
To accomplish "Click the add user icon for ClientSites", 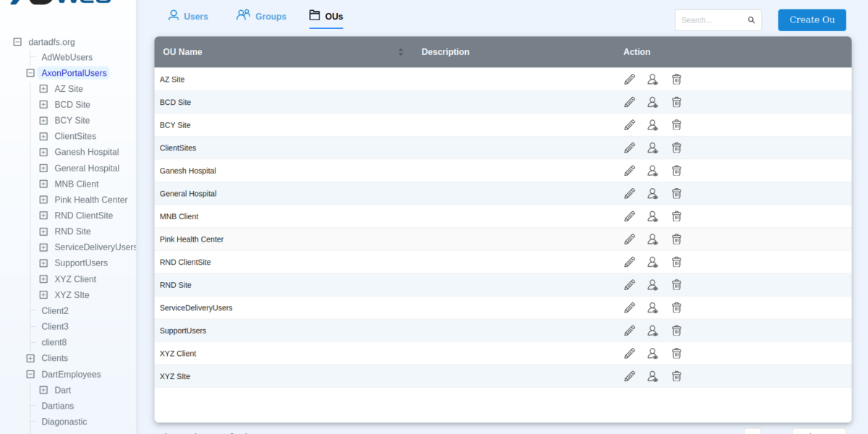I will (x=652, y=148).
